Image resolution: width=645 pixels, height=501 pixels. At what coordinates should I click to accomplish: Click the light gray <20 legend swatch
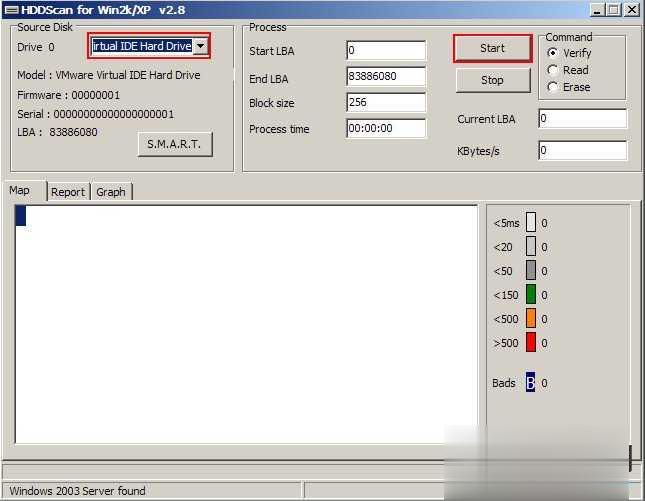click(531, 246)
